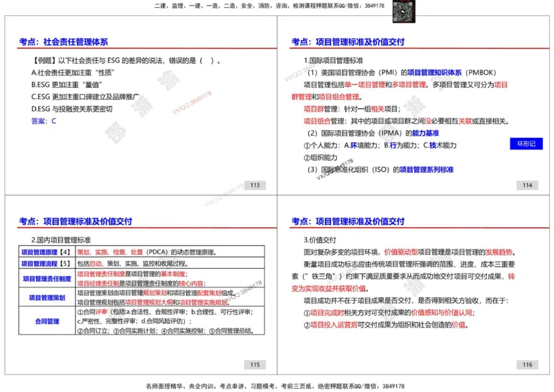Viewport: 554px width, 392px height.
Task: Click the line starting with 面对复杂多变的项目环境
Action: point(409,252)
